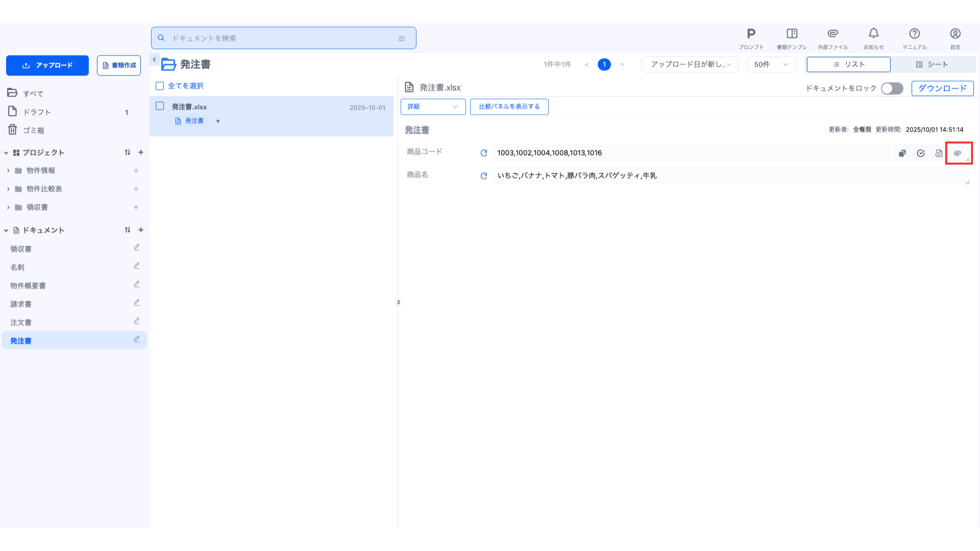Viewport: 980px width, 551px height.
Task: Open the document templates (書類テンプレ) icon
Action: point(792,34)
